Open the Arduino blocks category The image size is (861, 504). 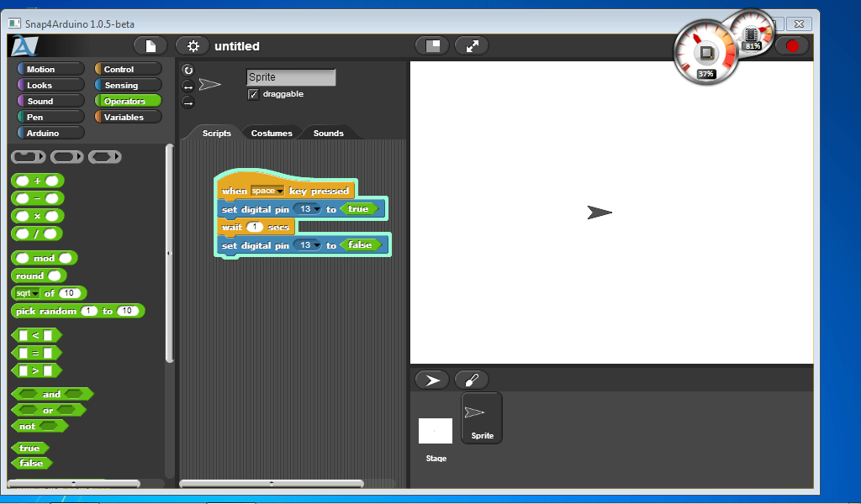50,133
